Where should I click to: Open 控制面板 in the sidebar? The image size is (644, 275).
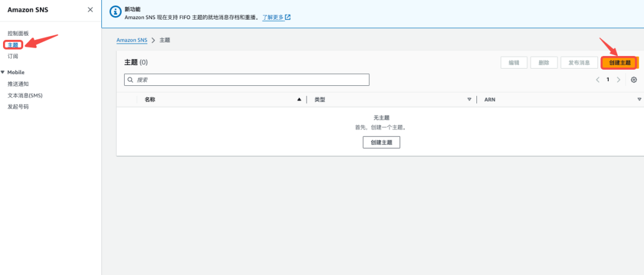pyautogui.click(x=18, y=33)
